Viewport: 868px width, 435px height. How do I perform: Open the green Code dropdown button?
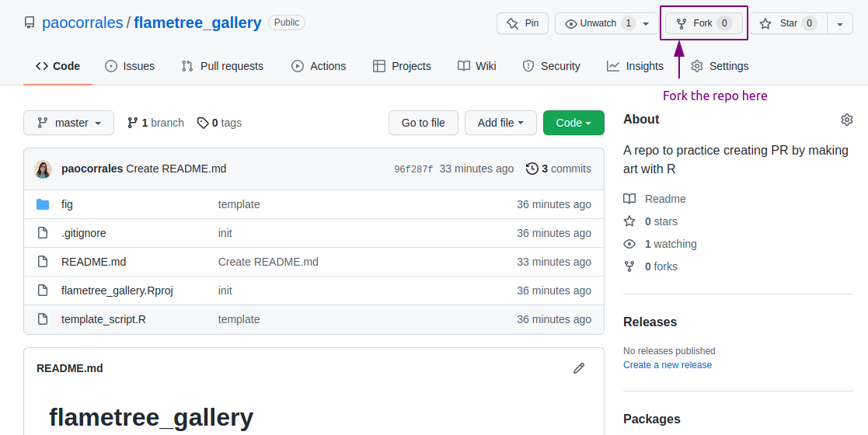573,123
